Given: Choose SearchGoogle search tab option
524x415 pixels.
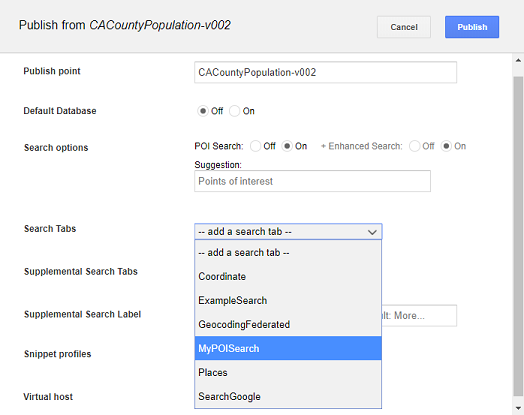Looking at the screenshot, I should (x=288, y=396).
